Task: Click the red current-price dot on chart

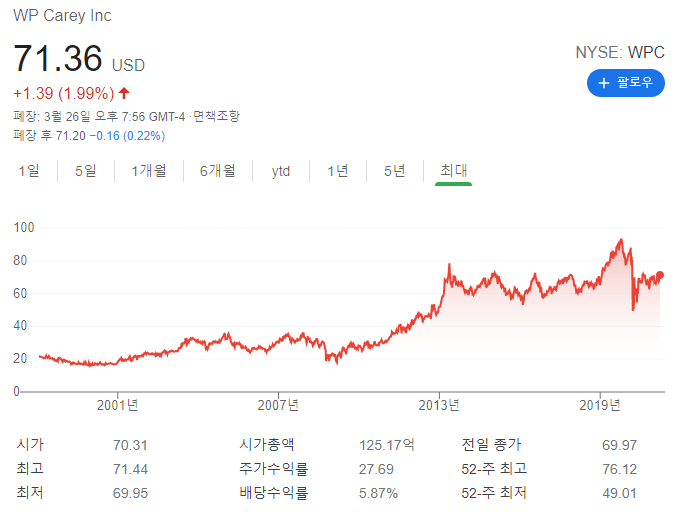Action: [660, 275]
